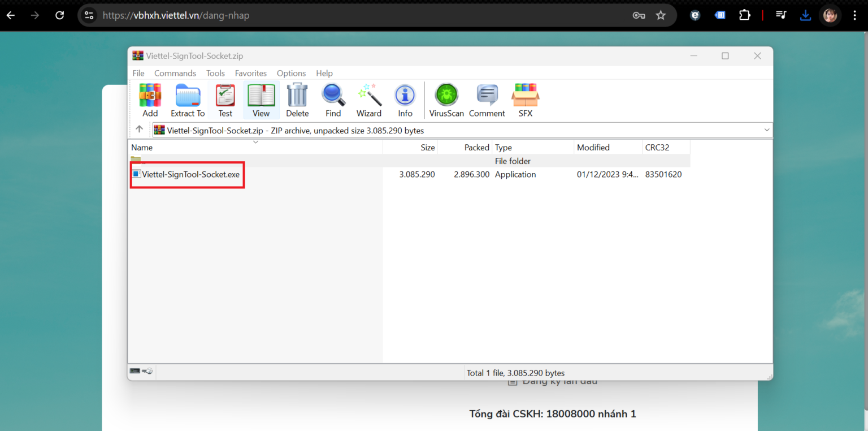This screenshot has height=431, width=868.
Task: Create SFX self-extracting archive
Action: tap(525, 100)
